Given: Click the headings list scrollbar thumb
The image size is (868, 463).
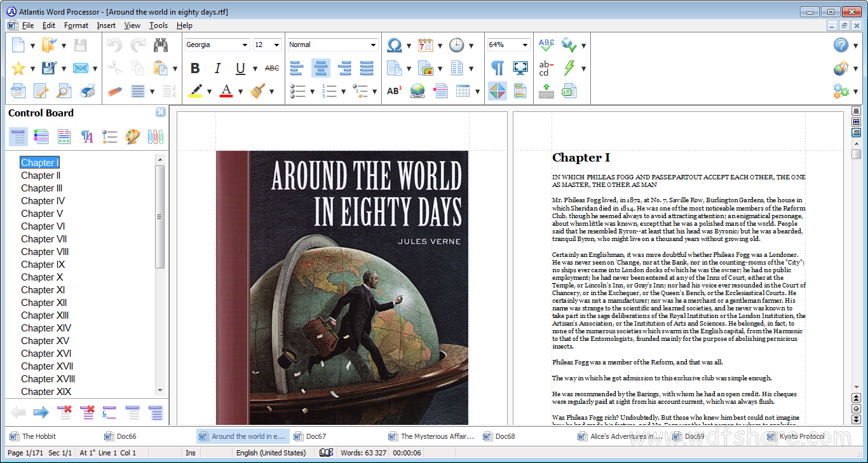Looking at the screenshot, I should pos(160,216).
